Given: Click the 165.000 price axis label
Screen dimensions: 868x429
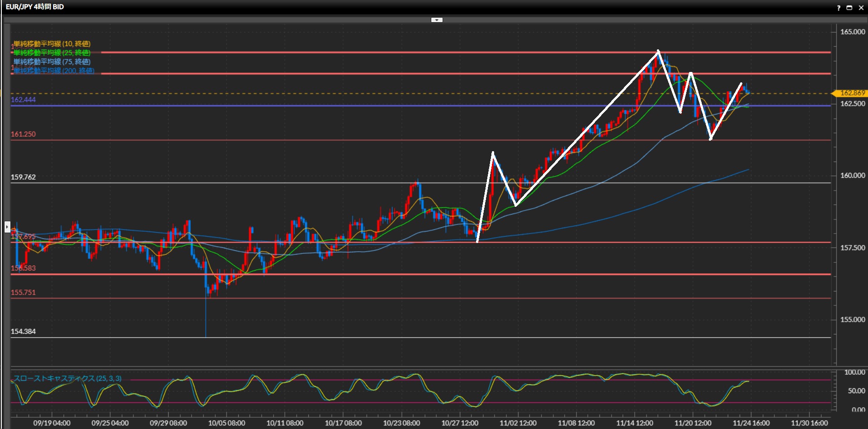Looking at the screenshot, I should [852, 32].
